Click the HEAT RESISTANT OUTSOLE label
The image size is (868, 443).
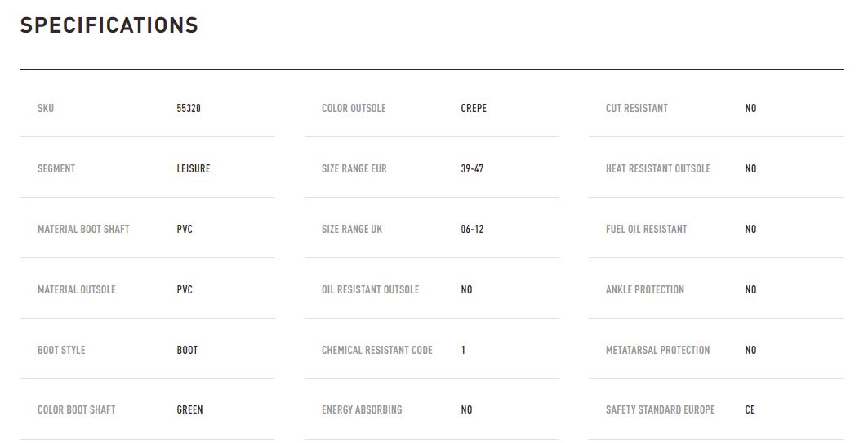[x=657, y=168]
